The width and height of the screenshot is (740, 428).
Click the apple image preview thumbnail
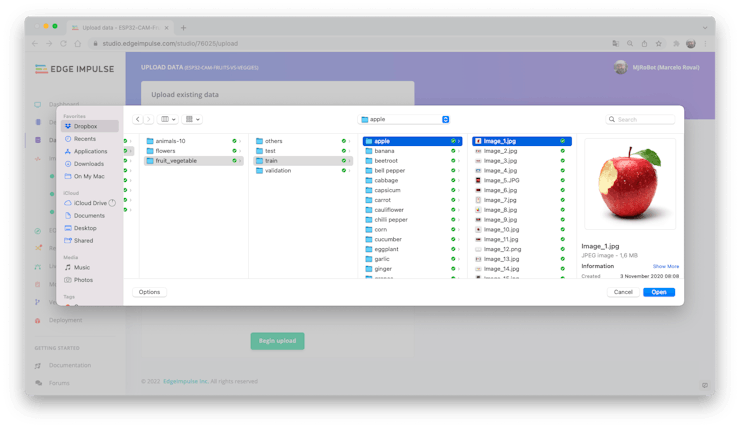pyautogui.click(x=630, y=184)
